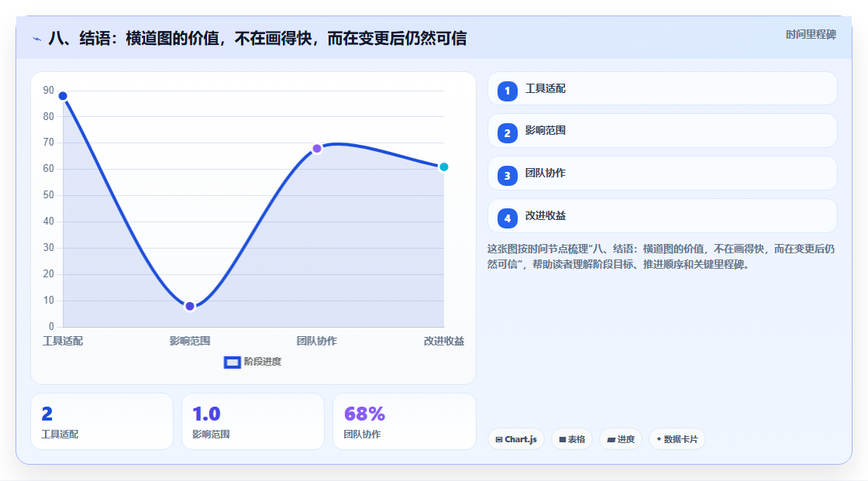Select the cyan 改进收益 data point at 61
The height and width of the screenshot is (481, 868).
(443, 167)
